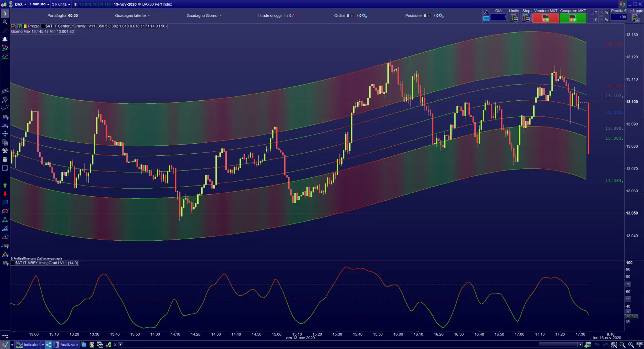Screen dimensions: 644x349
Task: Click the scrollbar left arrow
Action: pyautogui.click(x=120, y=345)
